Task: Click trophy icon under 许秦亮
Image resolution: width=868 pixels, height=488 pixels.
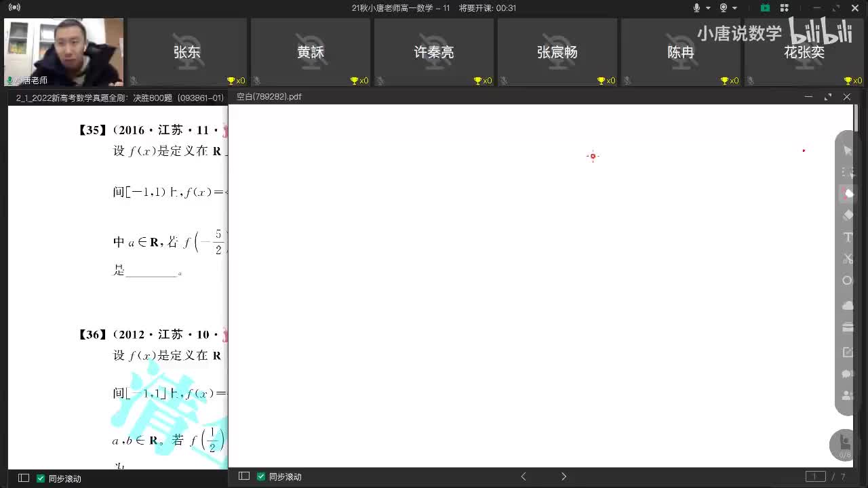Action: point(477,81)
